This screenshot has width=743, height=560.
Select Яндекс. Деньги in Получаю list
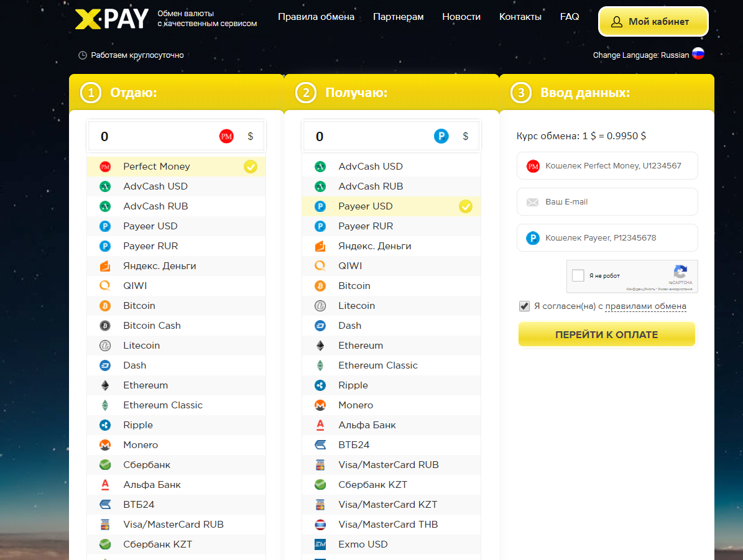[x=392, y=246]
